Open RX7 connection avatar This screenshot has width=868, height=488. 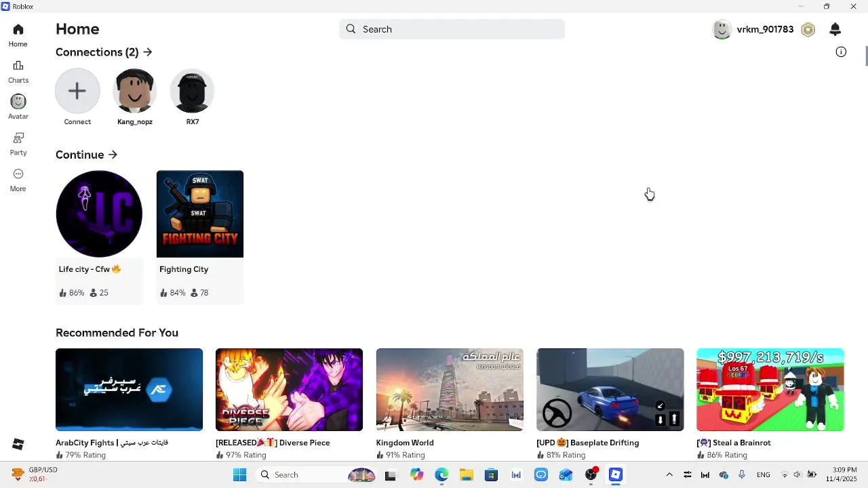click(x=193, y=91)
